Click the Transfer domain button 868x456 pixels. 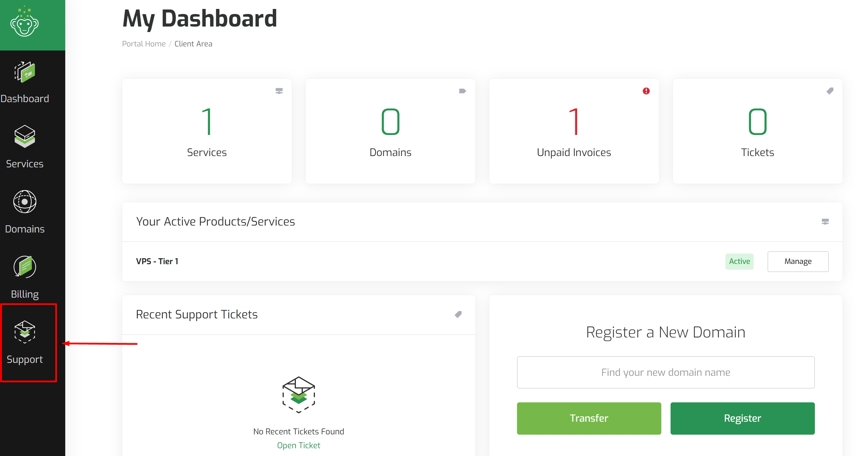589,418
